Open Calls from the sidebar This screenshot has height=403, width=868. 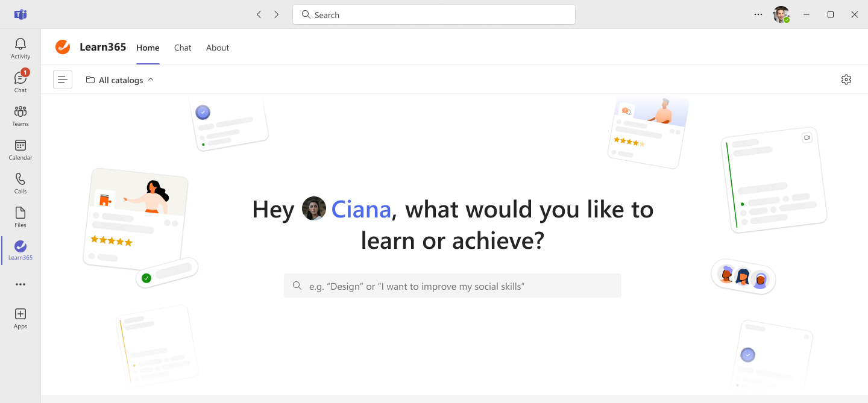pos(20,183)
